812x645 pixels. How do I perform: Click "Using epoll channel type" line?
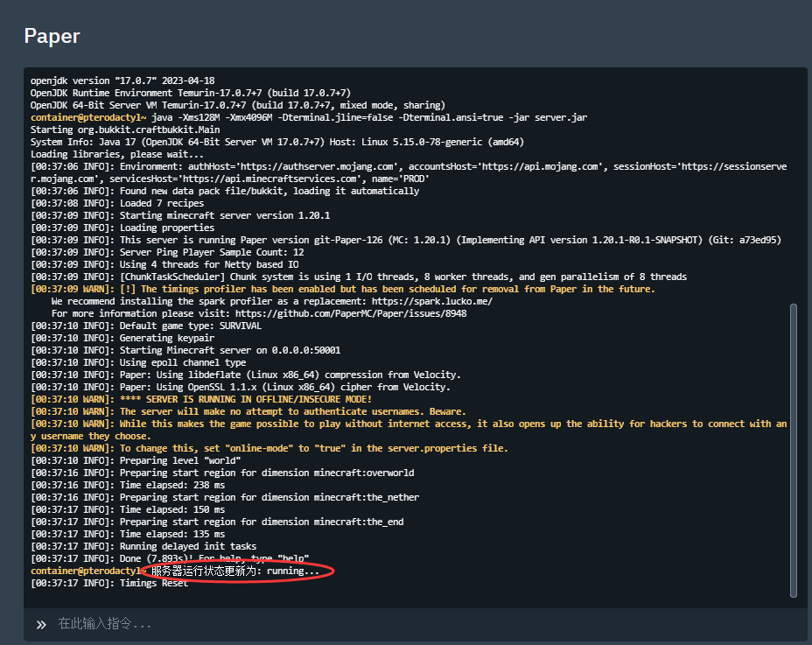coord(137,362)
